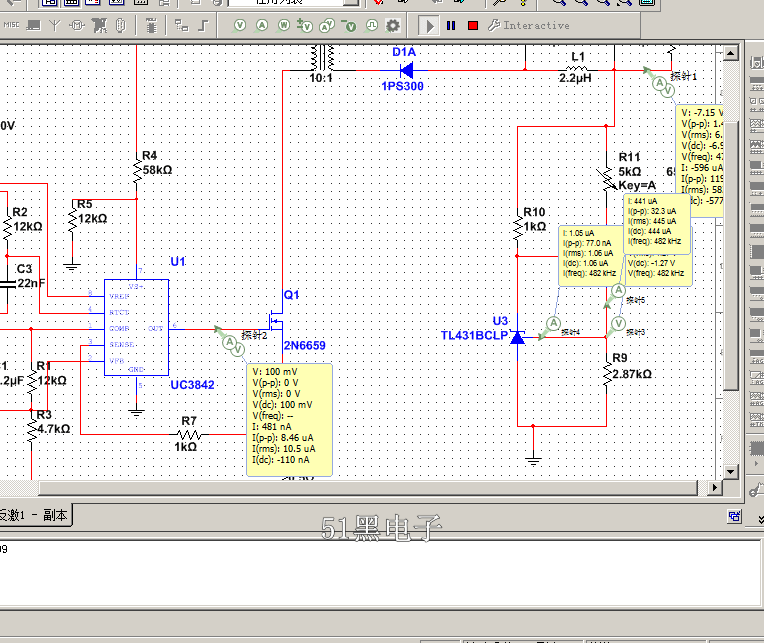The height and width of the screenshot is (643, 764).
Task: Place a voltage reference probe
Action: tap(349, 25)
